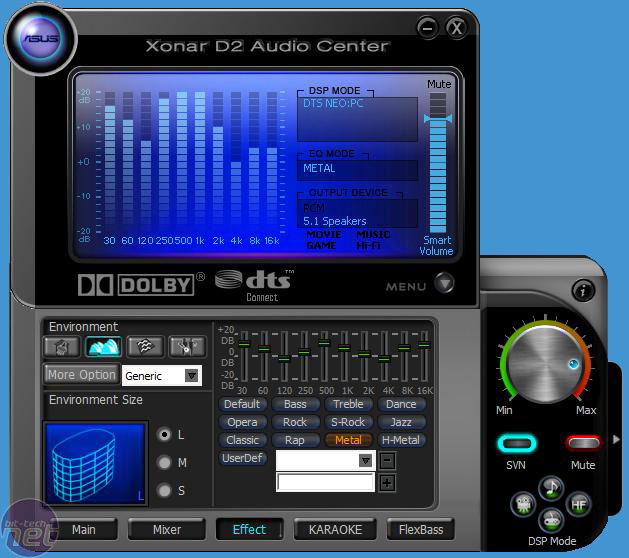Viewport: 629px width, 558px height.
Task: Click the information icon
Action: (x=583, y=290)
